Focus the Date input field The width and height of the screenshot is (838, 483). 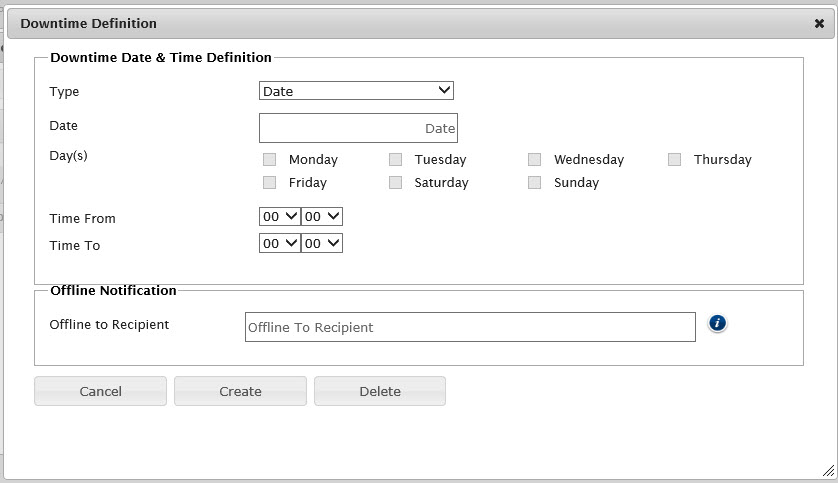[x=358, y=128]
